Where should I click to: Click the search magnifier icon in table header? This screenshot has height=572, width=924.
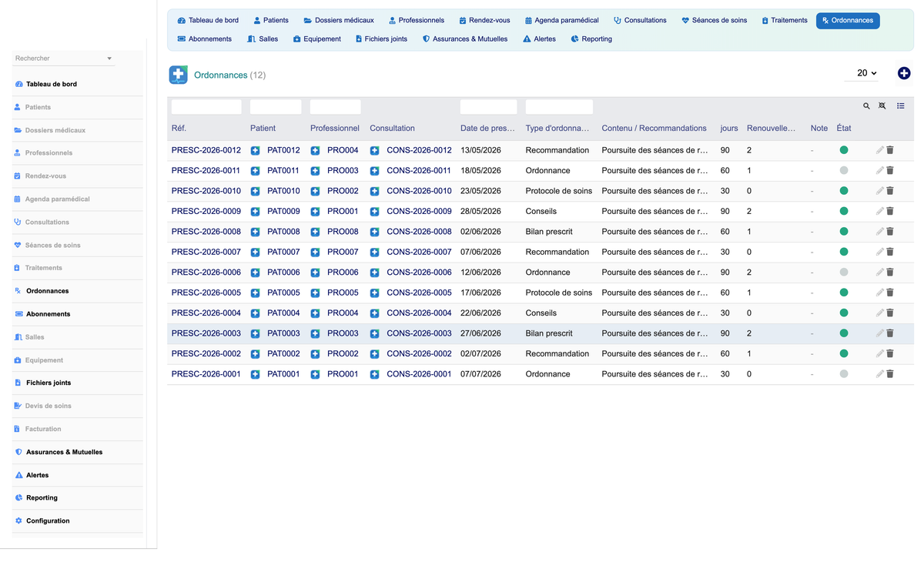click(866, 106)
